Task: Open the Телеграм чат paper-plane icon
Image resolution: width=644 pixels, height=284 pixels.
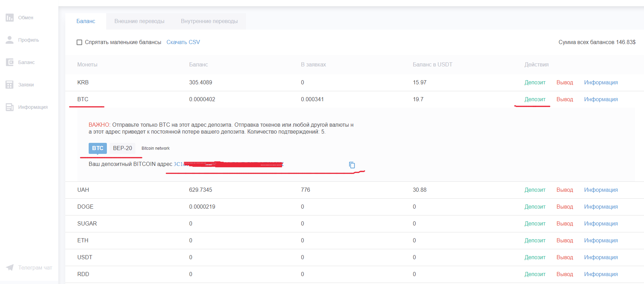Action: [10, 267]
